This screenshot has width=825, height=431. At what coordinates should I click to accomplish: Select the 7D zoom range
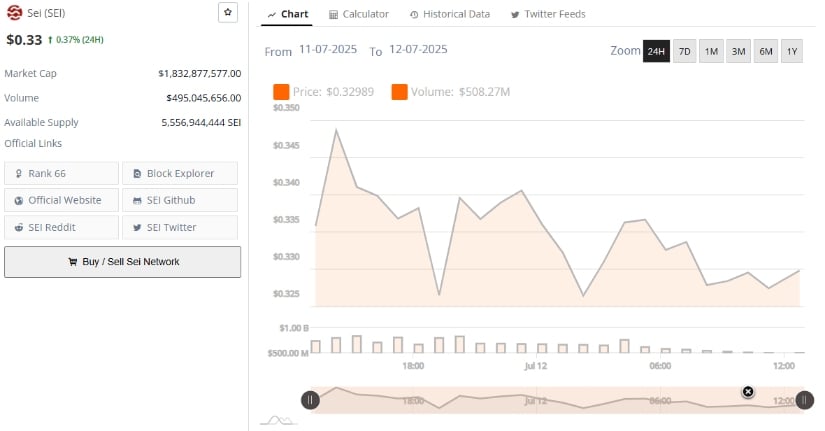pos(685,51)
